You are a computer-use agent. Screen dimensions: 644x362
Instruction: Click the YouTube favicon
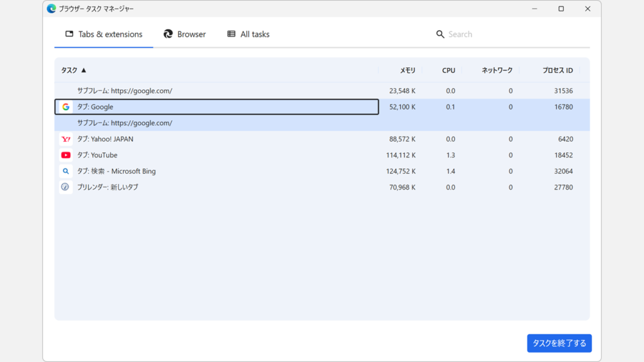click(65, 155)
